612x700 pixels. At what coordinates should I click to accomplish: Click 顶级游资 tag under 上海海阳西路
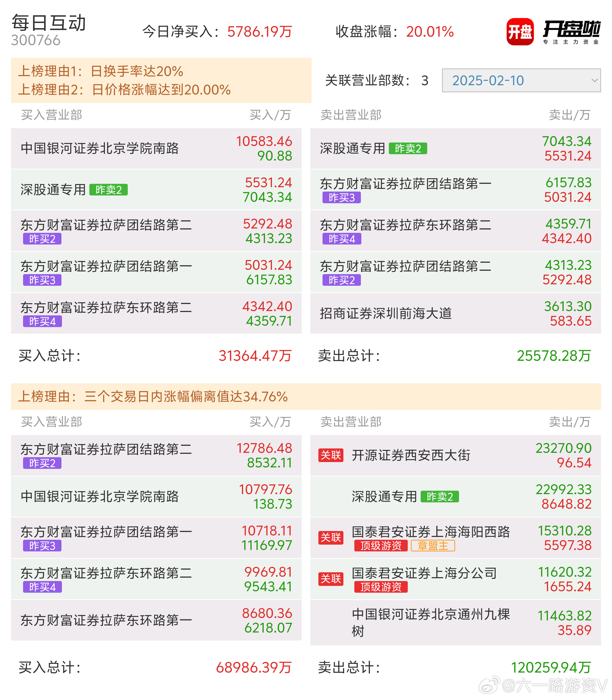[x=381, y=546]
